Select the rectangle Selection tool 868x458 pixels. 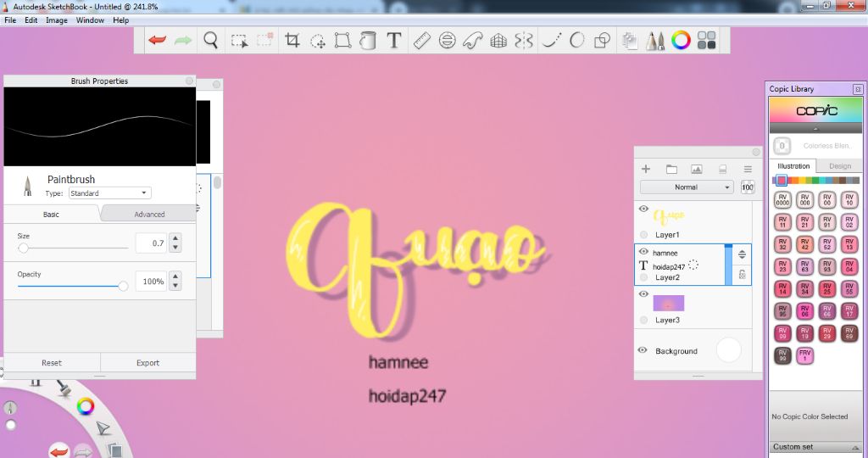point(239,41)
